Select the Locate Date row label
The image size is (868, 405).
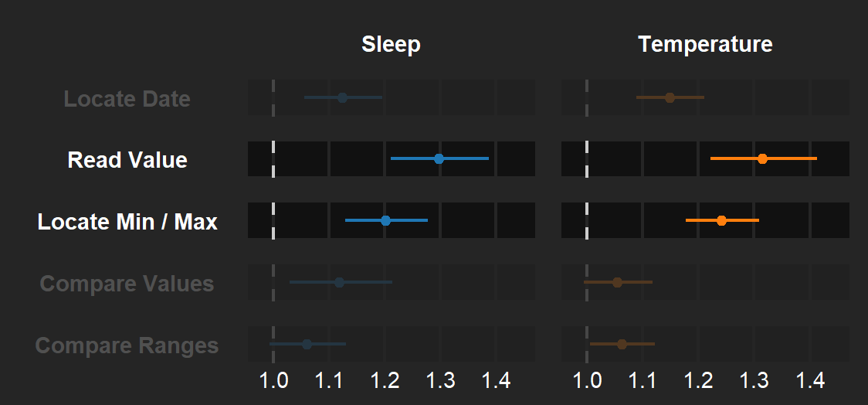[x=127, y=99]
